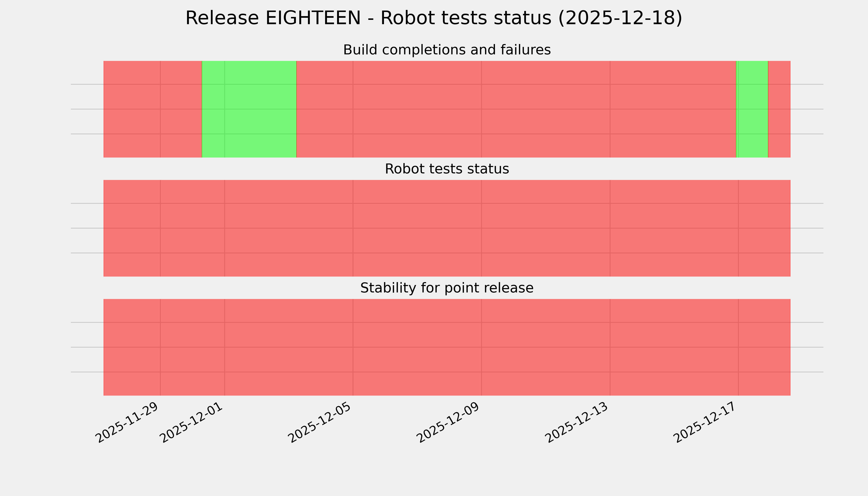This screenshot has height=496, width=868.
Task: Click the word Release in the main title
Action: tap(222, 18)
